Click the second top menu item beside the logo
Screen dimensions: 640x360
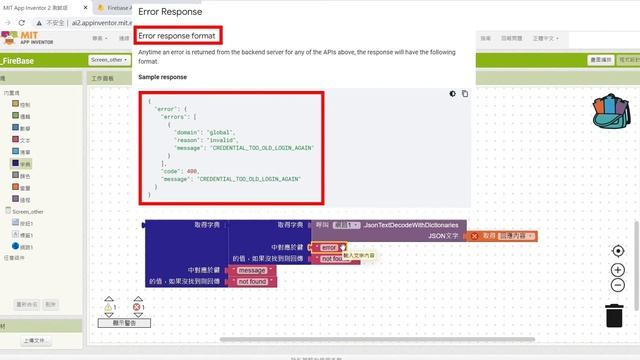tap(124, 38)
